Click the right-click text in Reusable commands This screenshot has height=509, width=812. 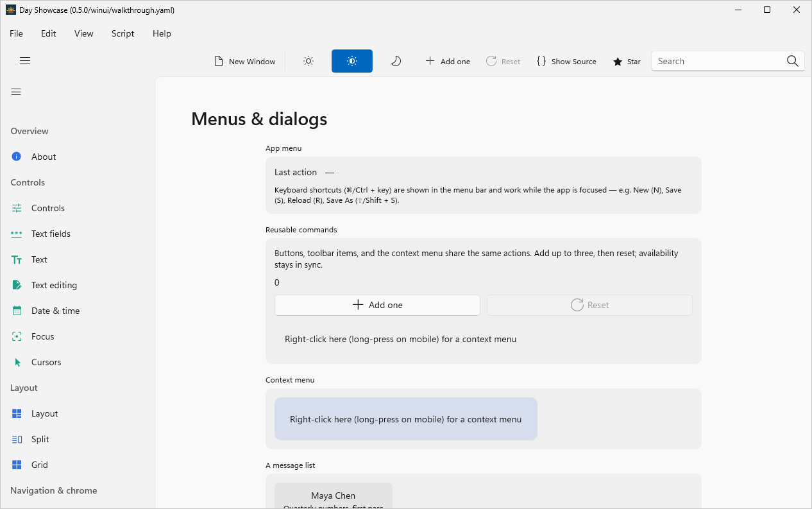(x=400, y=339)
